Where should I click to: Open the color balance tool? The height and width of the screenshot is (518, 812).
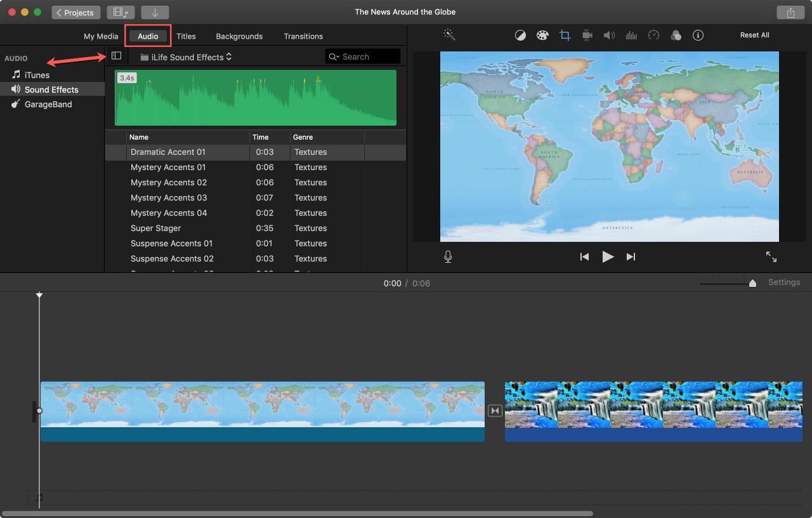(x=520, y=36)
